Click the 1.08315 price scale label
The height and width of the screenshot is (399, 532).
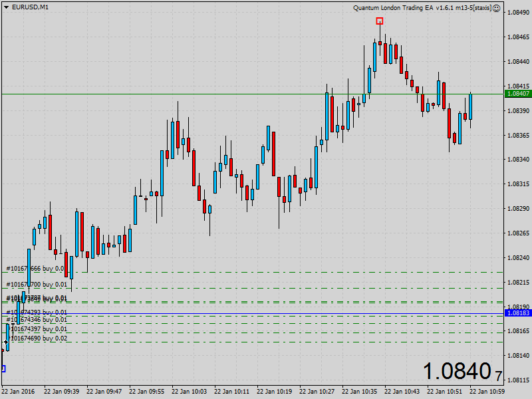[518, 184]
